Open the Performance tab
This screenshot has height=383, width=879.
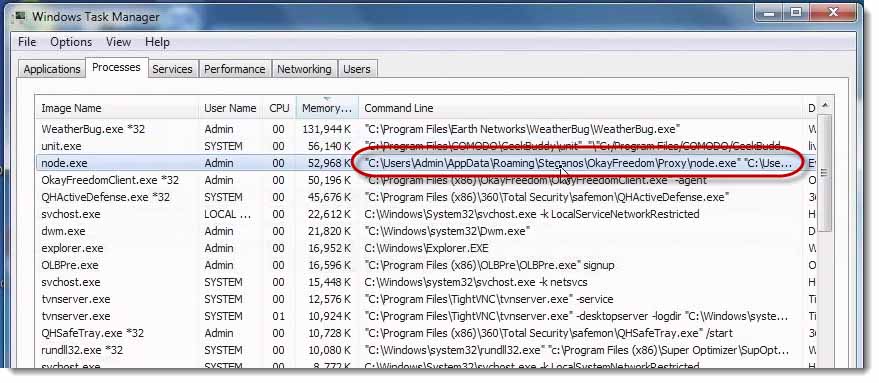[234, 69]
